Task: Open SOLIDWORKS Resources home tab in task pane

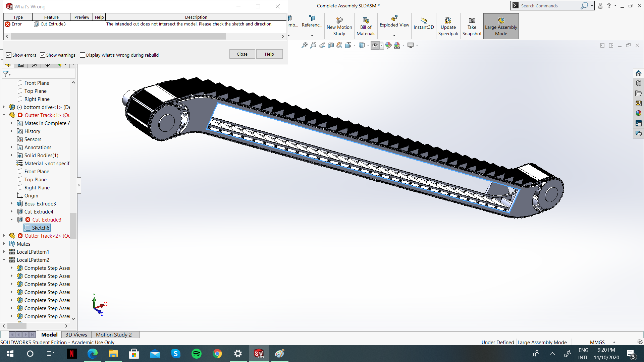Action: click(x=638, y=73)
